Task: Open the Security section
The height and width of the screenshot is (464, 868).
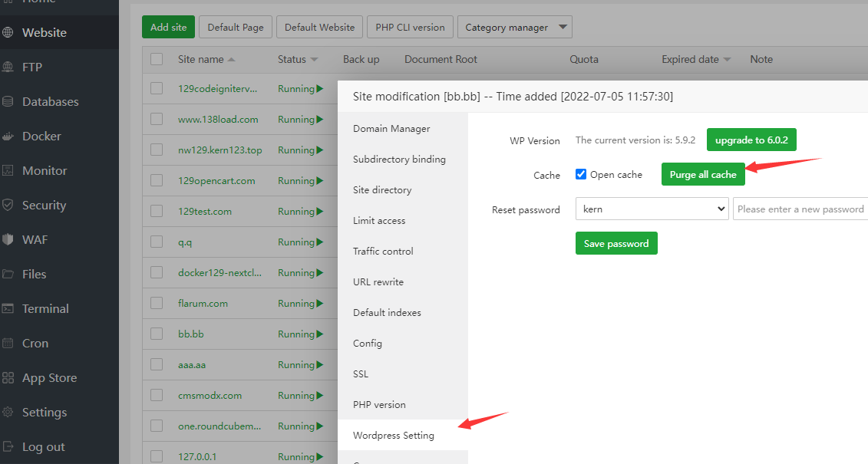Action: click(x=43, y=205)
